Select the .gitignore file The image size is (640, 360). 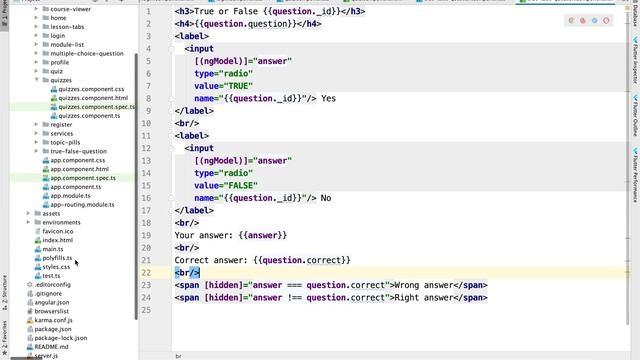click(48, 293)
